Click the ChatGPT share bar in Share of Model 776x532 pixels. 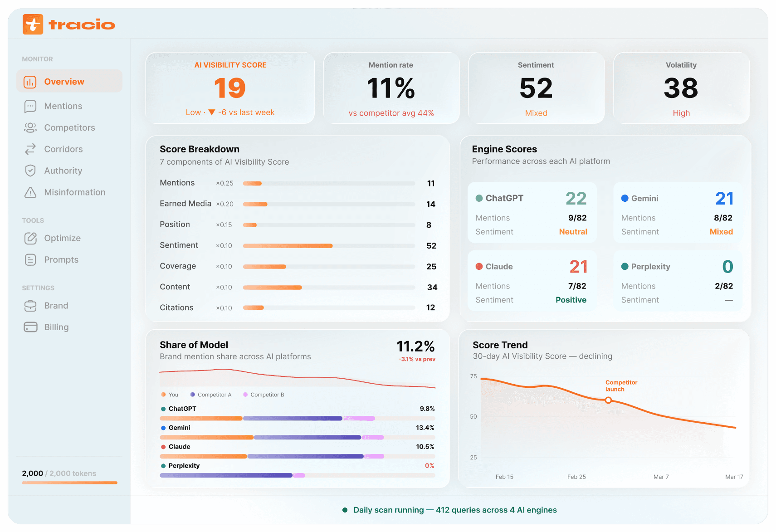pos(298,418)
